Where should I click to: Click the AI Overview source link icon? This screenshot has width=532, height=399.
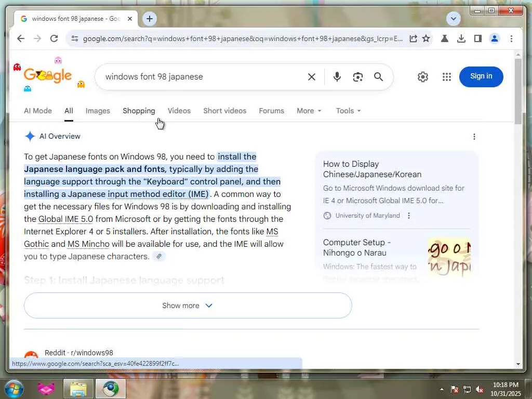(159, 257)
